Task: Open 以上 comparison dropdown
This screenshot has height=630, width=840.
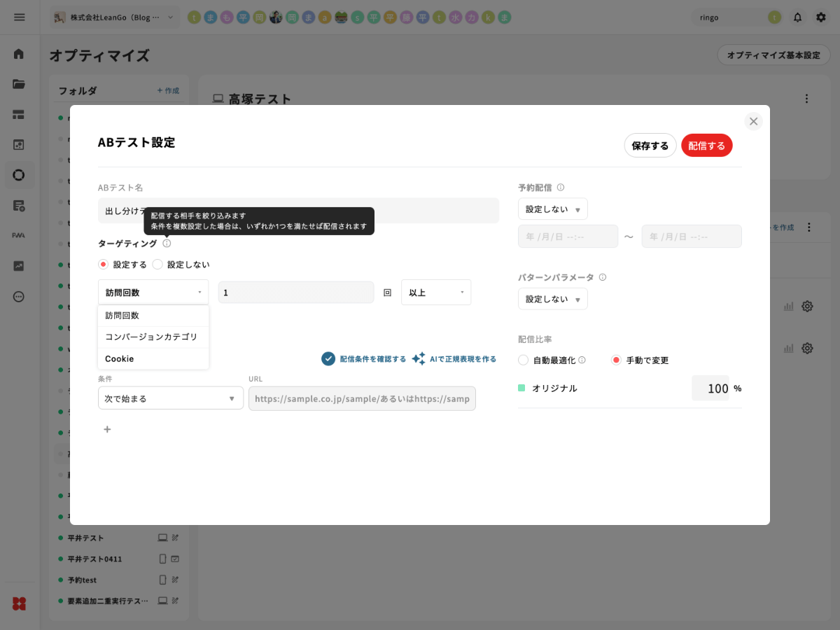Action: coord(436,292)
